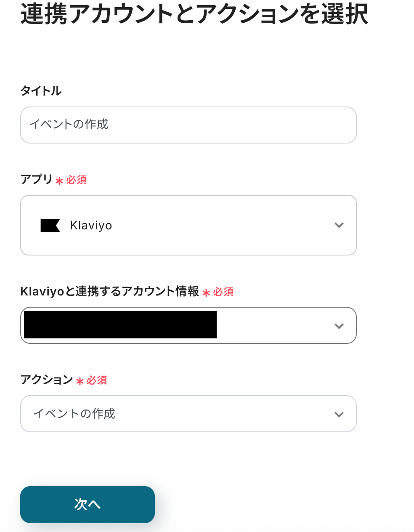
Task: Click the 必須 marker next to アプリ
Action: 77,180
